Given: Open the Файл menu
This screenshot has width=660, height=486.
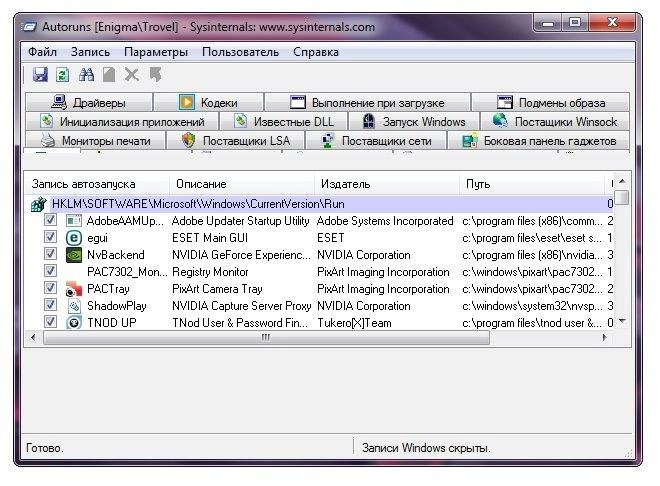Looking at the screenshot, I should tap(43, 52).
